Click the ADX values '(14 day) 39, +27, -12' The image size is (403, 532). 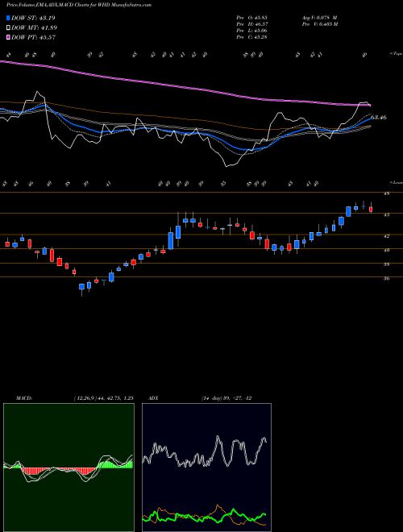[226, 398]
